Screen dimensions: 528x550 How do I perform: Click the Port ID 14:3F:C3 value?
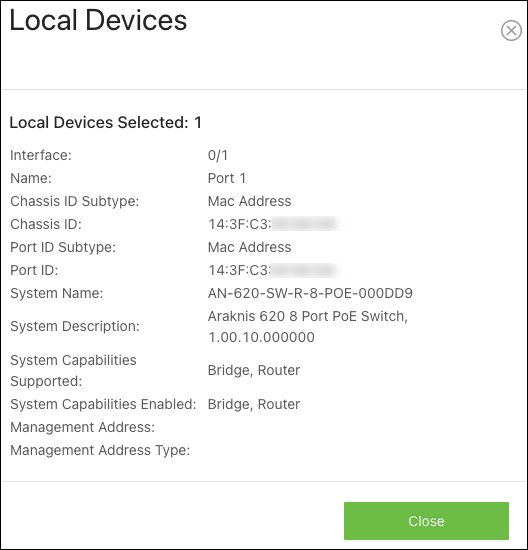pyautogui.click(x=274, y=270)
